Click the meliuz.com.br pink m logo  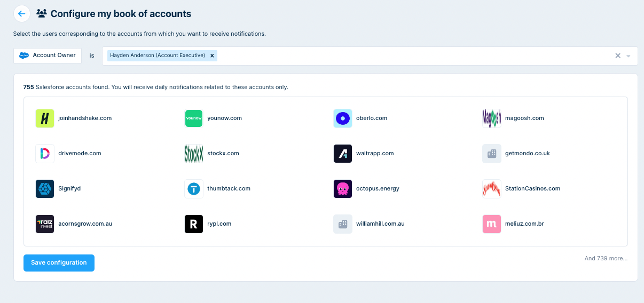(x=491, y=224)
